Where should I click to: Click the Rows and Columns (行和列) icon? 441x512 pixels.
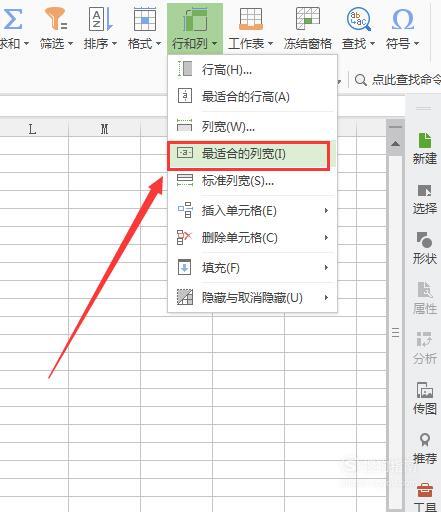click(x=195, y=20)
